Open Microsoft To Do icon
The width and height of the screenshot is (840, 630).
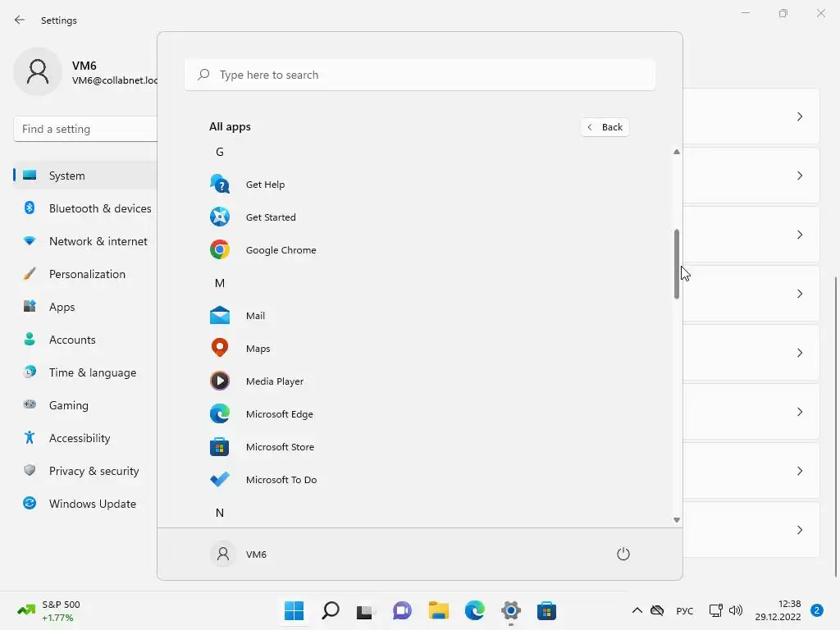(220, 479)
